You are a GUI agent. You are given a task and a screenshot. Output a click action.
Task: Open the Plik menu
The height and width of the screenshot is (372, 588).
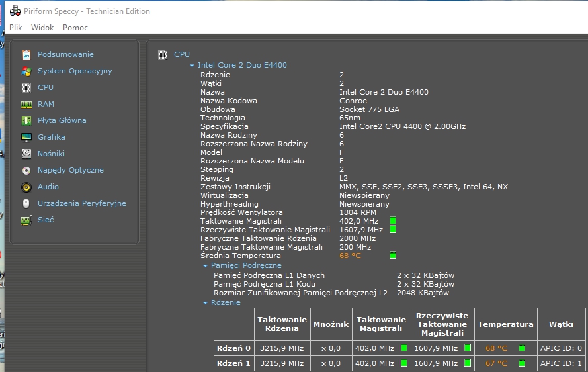coord(16,28)
